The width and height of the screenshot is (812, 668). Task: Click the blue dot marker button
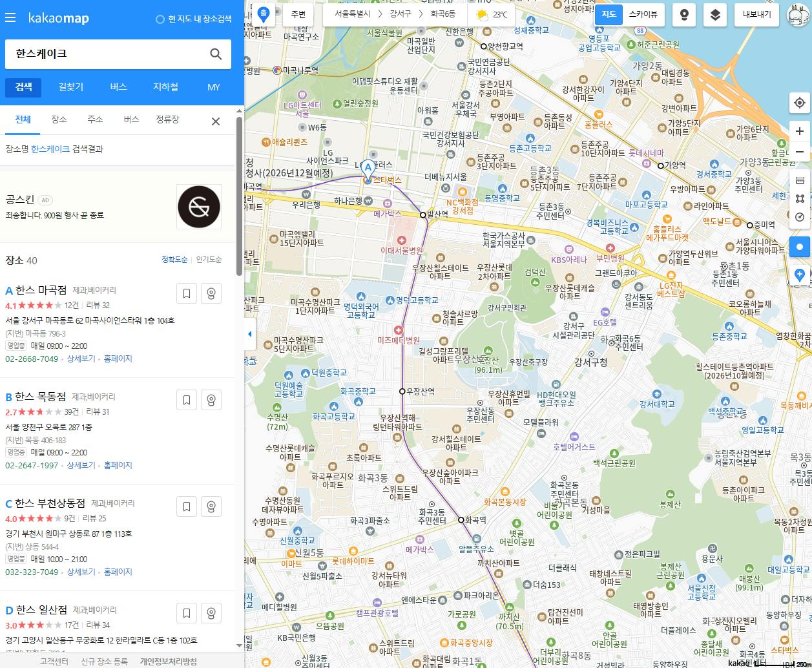[800, 247]
